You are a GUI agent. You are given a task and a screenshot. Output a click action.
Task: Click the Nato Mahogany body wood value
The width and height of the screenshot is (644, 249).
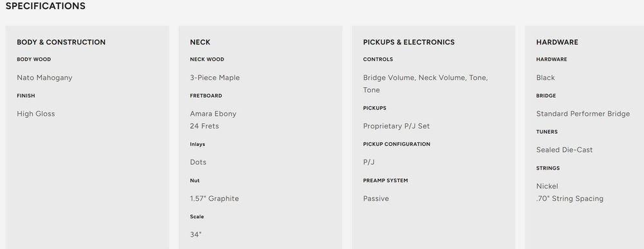click(44, 78)
